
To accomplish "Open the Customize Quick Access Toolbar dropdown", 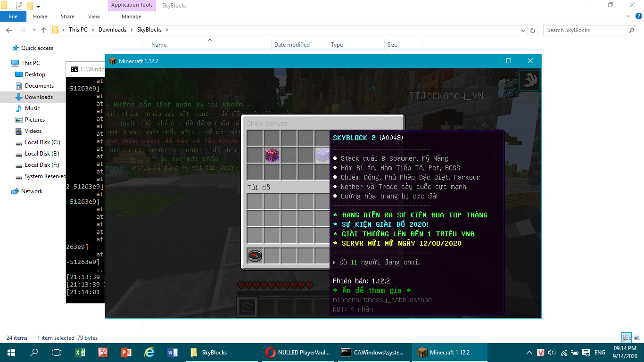I will 38,6.
